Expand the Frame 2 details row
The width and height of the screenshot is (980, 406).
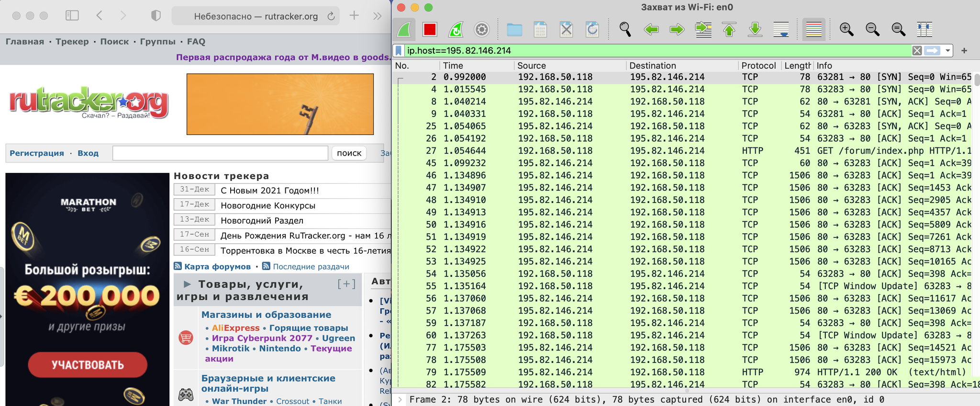click(x=400, y=399)
